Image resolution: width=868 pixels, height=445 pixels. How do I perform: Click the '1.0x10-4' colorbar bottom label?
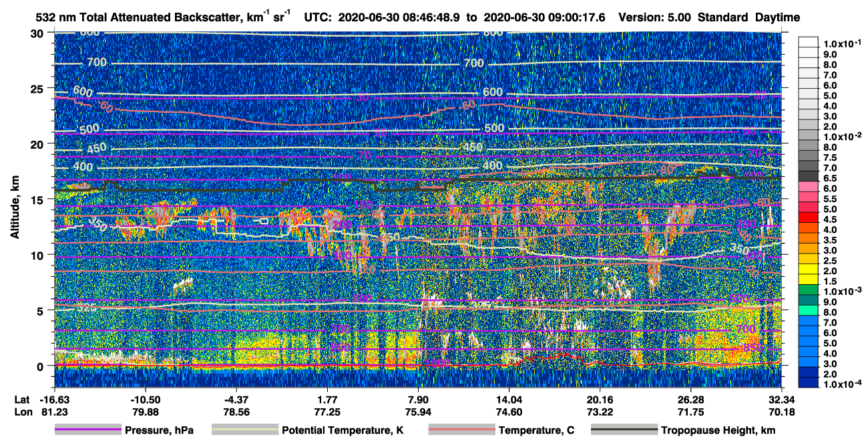(841, 384)
